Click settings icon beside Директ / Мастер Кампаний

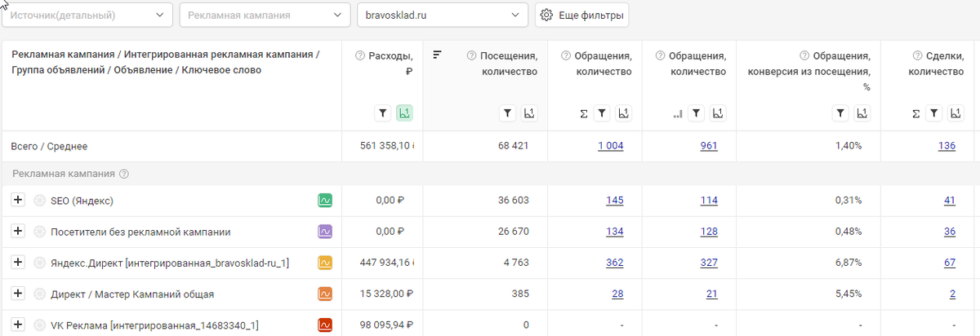(39, 294)
